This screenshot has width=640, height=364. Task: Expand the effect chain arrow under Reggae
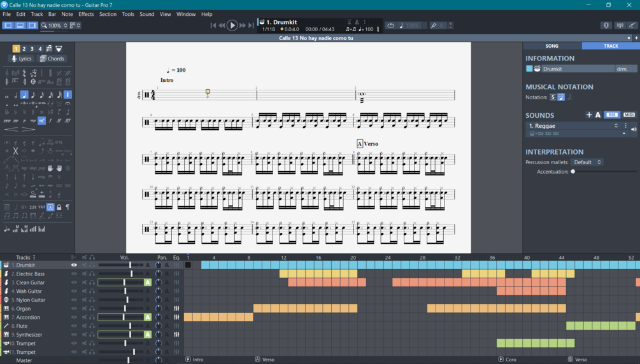click(623, 134)
